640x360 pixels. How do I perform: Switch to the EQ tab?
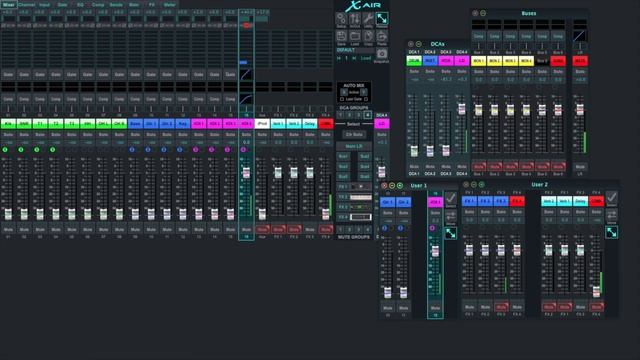(80, 4)
